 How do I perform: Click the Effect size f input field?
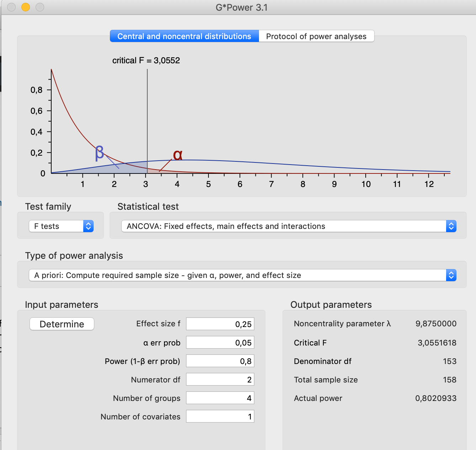(x=220, y=324)
